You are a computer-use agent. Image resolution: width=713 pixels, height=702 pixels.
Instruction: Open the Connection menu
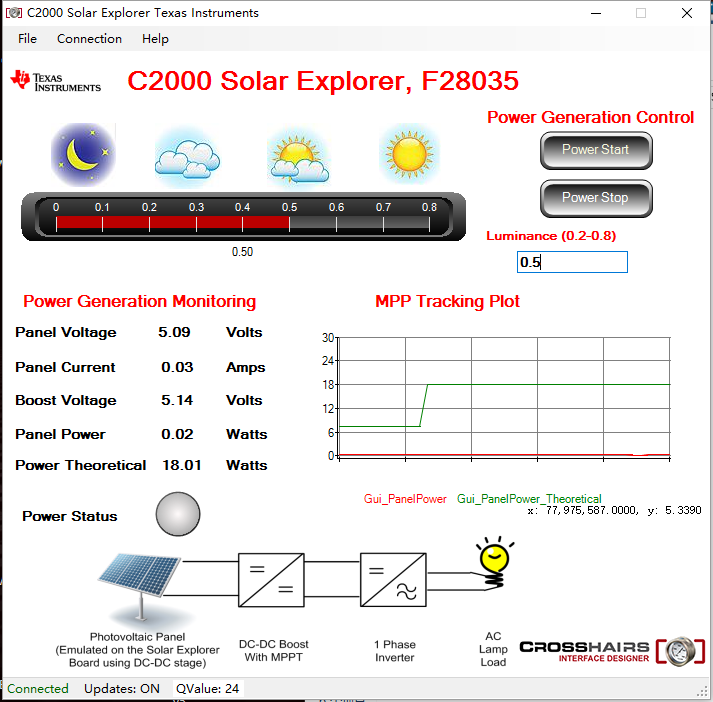pyautogui.click(x=89, y=39)
